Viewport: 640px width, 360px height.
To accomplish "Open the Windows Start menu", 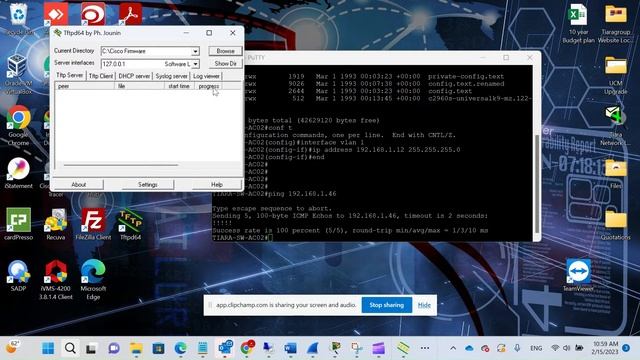I will point(48,348).
